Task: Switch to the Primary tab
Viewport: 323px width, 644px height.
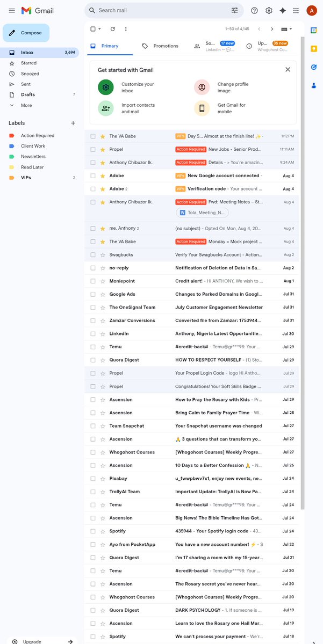Action: click(110, 46)
